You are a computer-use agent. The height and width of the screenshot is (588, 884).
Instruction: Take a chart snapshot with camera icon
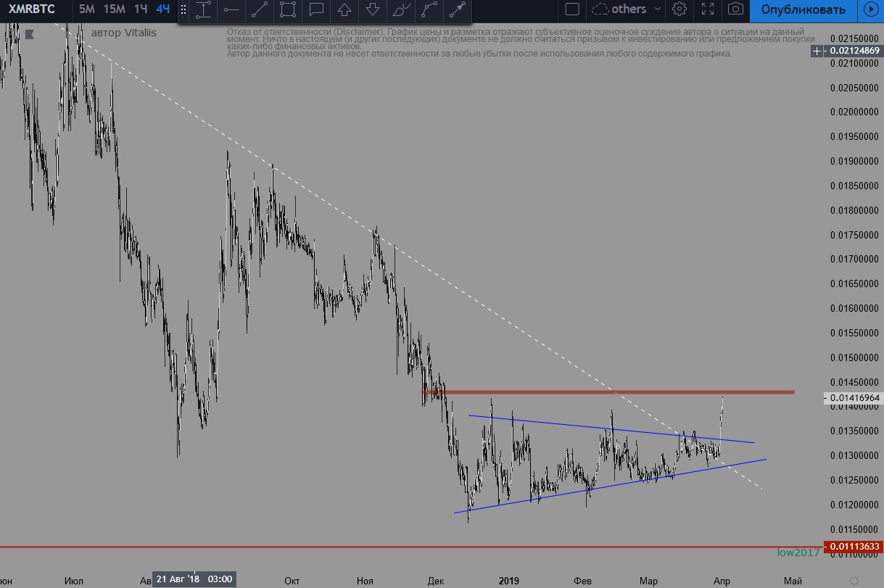pyautogui.click(x=735, y=9)
